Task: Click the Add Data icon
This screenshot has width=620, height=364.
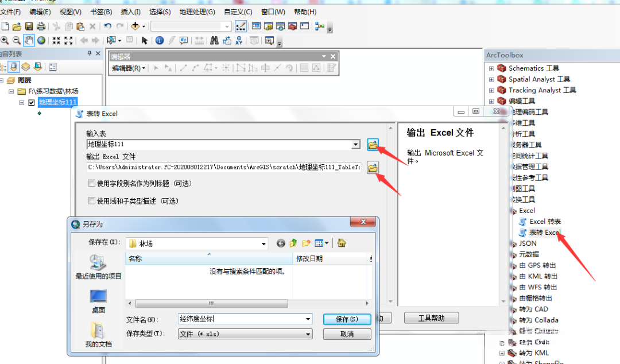Action: tap(134, 26)
